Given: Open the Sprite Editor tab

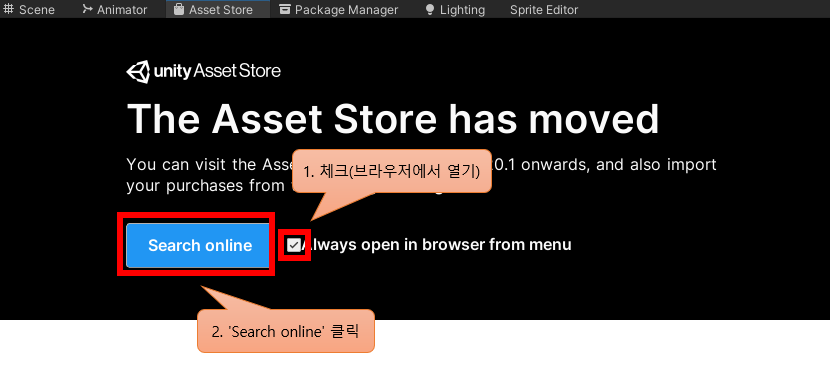Looking at the screenshot, I should tap(544, 9).
